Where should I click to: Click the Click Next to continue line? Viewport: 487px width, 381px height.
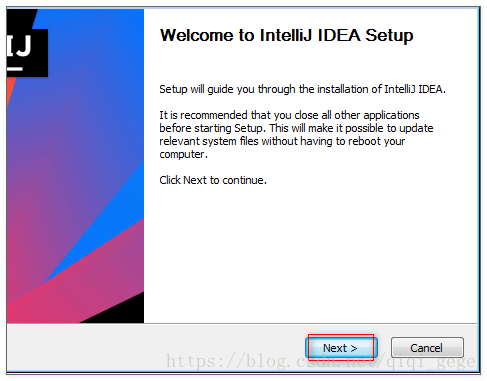pyautogui.click(x=213, y=180)
